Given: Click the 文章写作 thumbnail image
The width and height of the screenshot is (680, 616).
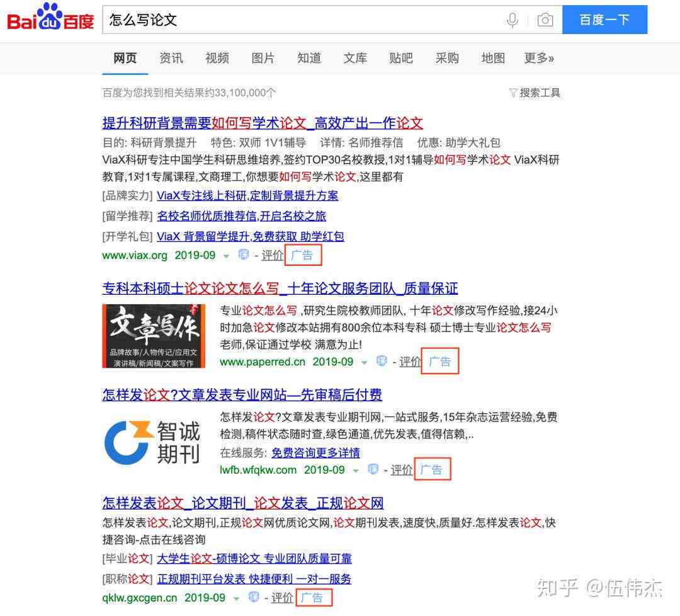Looking at the screenshot, I should click(x=154, y=336).
